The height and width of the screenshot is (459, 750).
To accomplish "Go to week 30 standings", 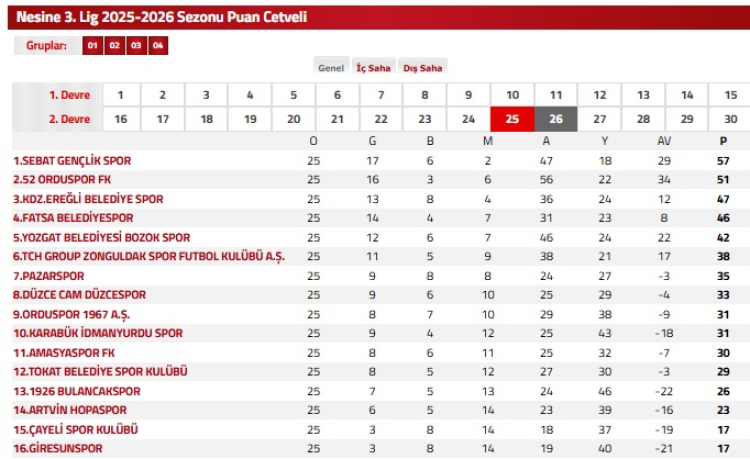I will pyautogui.click(x=731, y=119).
